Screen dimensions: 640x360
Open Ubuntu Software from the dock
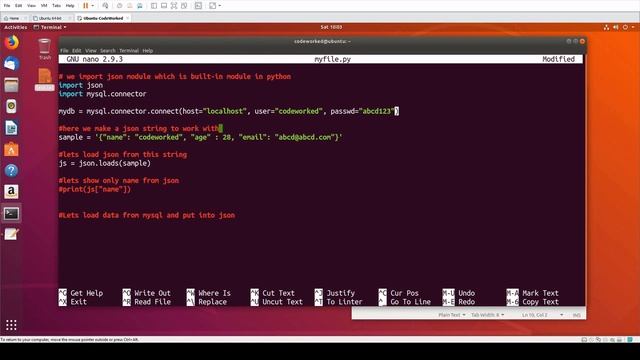tap(11, 149)
